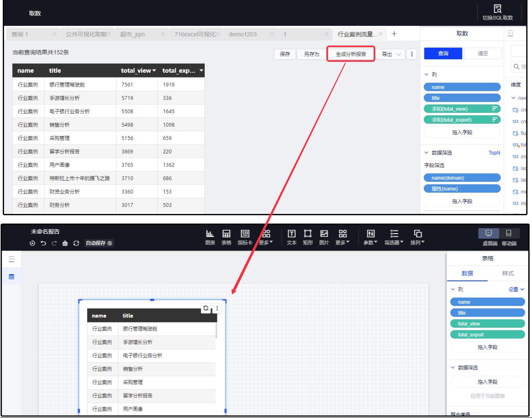Click the report table's vertical scrollbar
Image resolution: width=532 pixels, height=418 pixels.
[216, 330]
